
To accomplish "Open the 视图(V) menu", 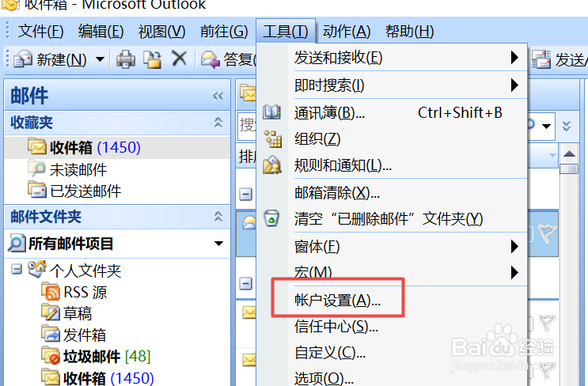I will [161, 31].
